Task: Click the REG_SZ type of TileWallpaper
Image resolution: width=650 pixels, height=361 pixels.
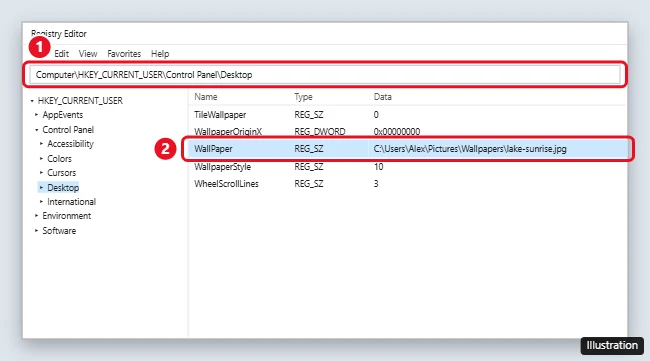Action: (309, 115)
